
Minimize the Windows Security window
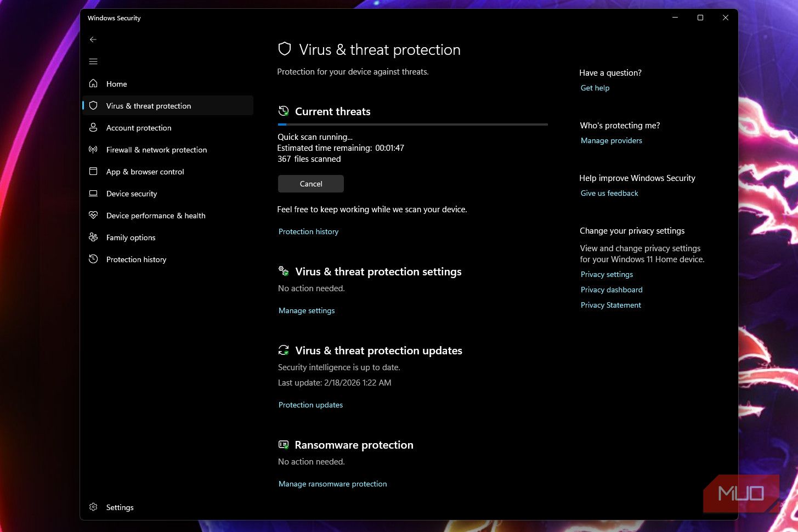pos(675,18)
